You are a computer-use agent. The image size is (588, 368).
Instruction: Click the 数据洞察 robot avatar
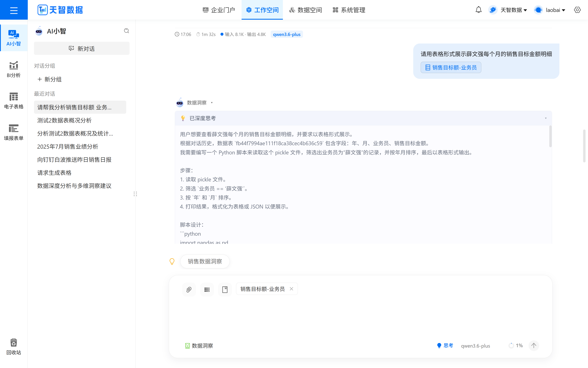click(x=180, y=103)
